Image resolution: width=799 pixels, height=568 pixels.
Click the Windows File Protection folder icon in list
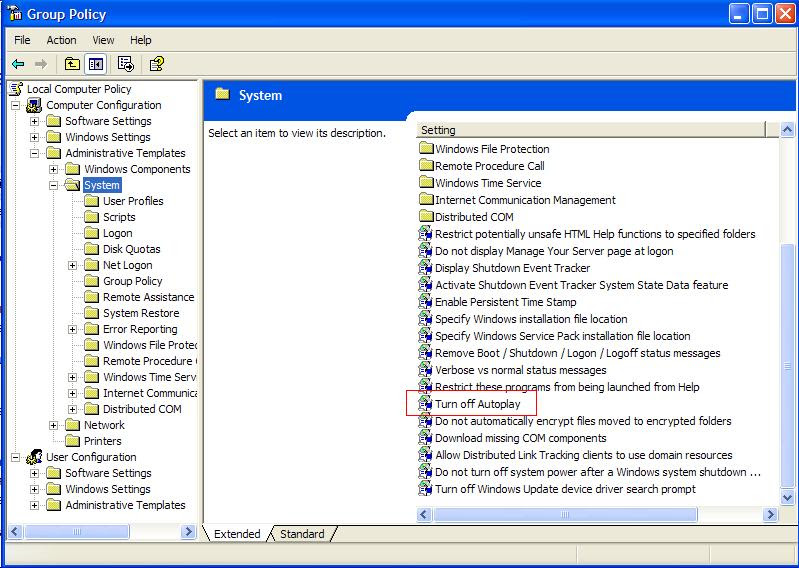tap(425, 149)
